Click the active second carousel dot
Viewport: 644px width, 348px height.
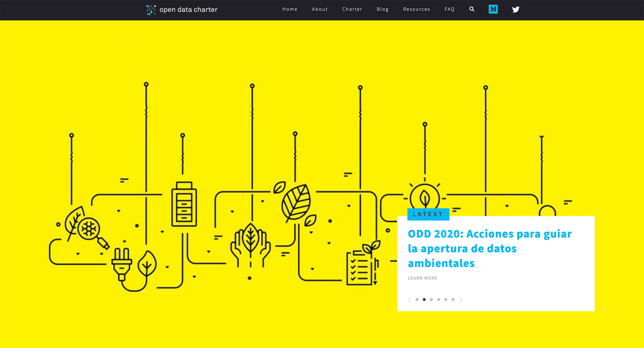point(424,300)
